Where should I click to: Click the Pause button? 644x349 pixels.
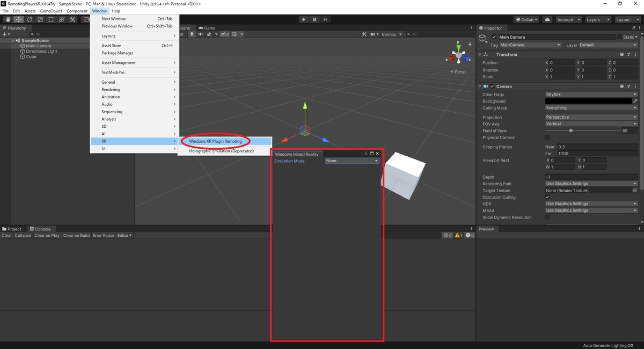(314, 19)
